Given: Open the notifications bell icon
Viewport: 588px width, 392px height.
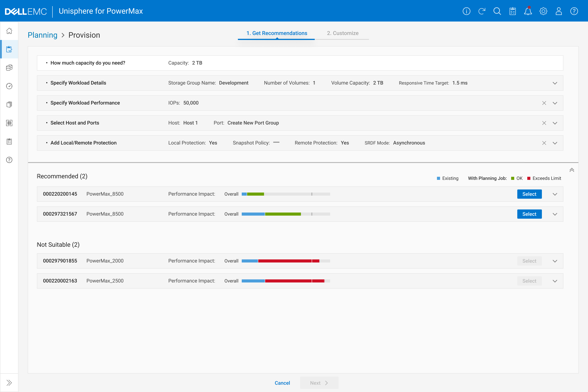Looking at the screenshot, I should 528,11.
